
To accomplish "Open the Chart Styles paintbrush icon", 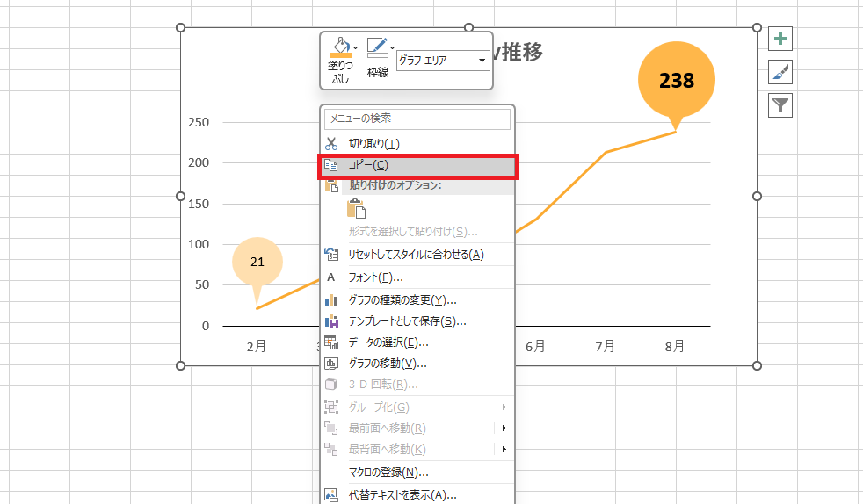I will click(x=780, y=72).
